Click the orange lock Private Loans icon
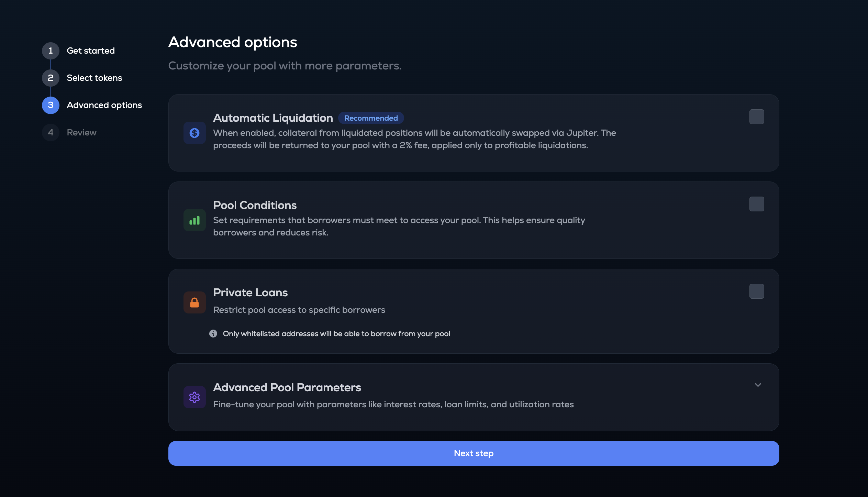The height and width of the screenshot is (497, 868). point(194,302)
